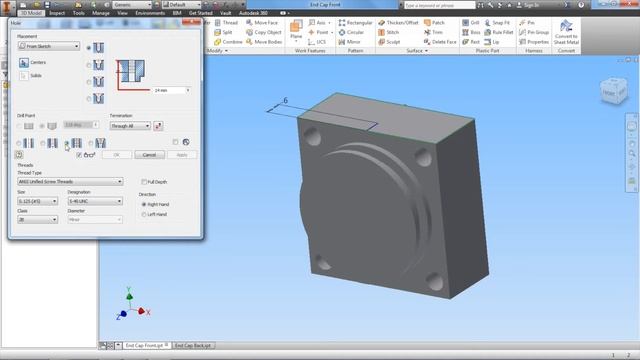
Task: Select the Rule Fillet tool
Action: tap(499, 32)
